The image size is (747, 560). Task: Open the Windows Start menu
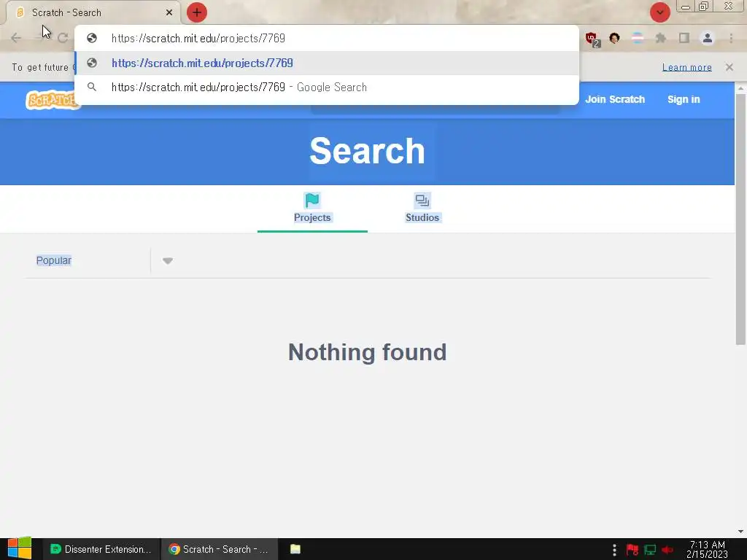click(19, 548)
